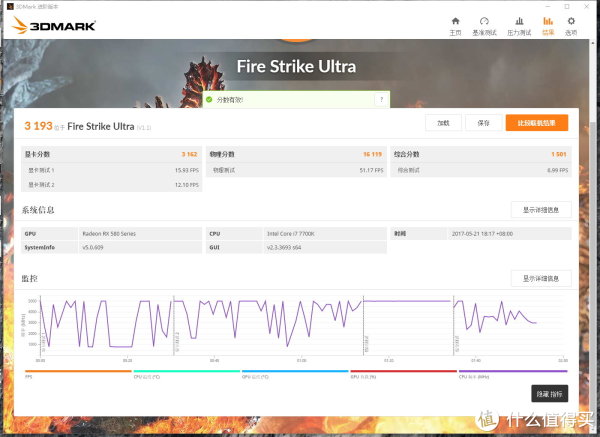Toggle the red GPU load legend line

403,371
